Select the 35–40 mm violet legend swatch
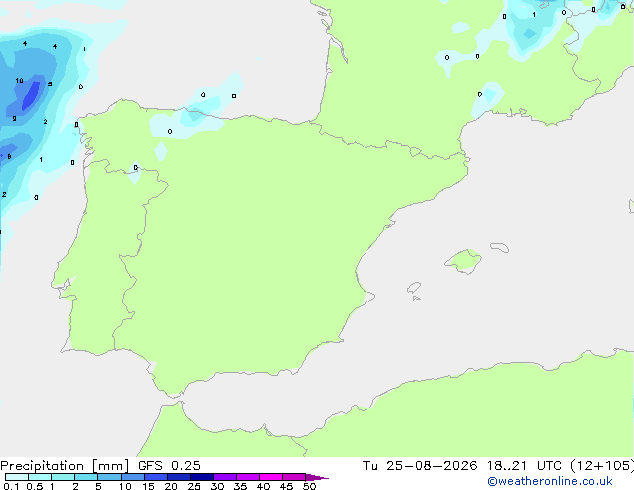 pos(248,477)
